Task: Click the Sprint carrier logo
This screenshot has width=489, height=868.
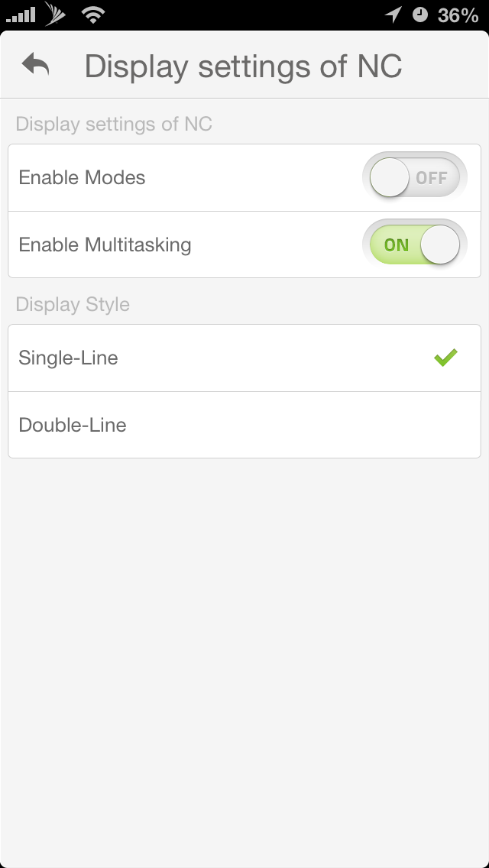Action: 57,14
